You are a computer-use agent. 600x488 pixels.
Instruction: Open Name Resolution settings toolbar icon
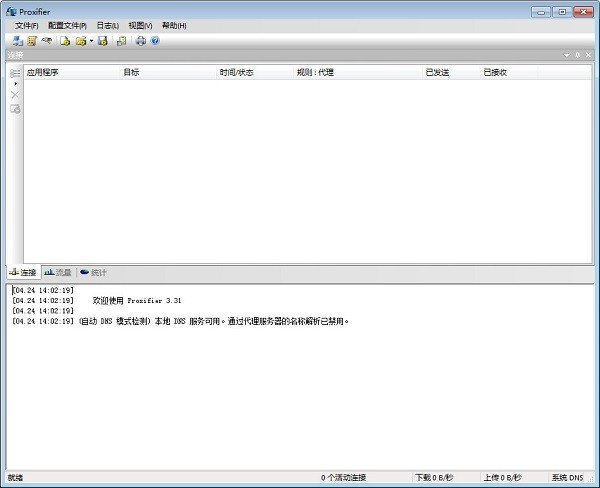coord(47,40)
